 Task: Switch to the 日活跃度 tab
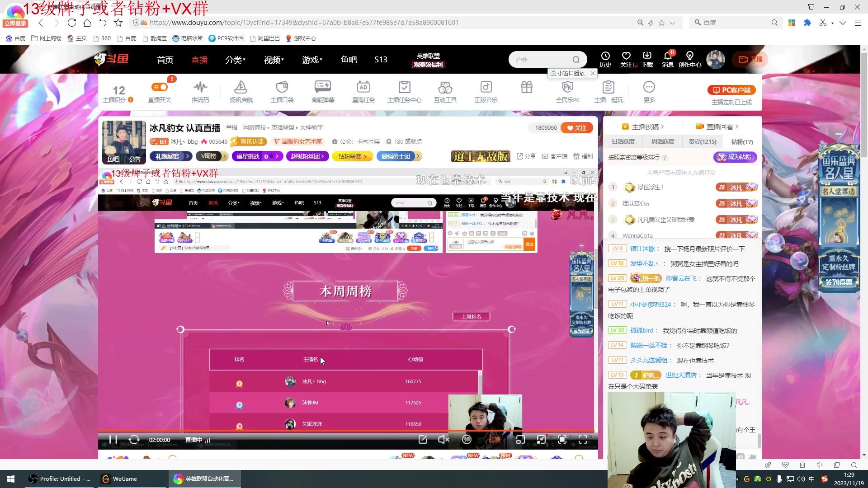(x=623, y=142)
